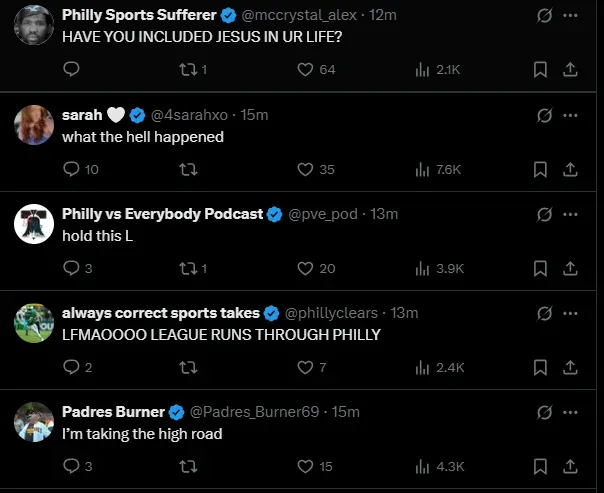Screen dimensions: 604x493
Task: Open always correct sports takes avatar
Action: (x=34, y=323)
